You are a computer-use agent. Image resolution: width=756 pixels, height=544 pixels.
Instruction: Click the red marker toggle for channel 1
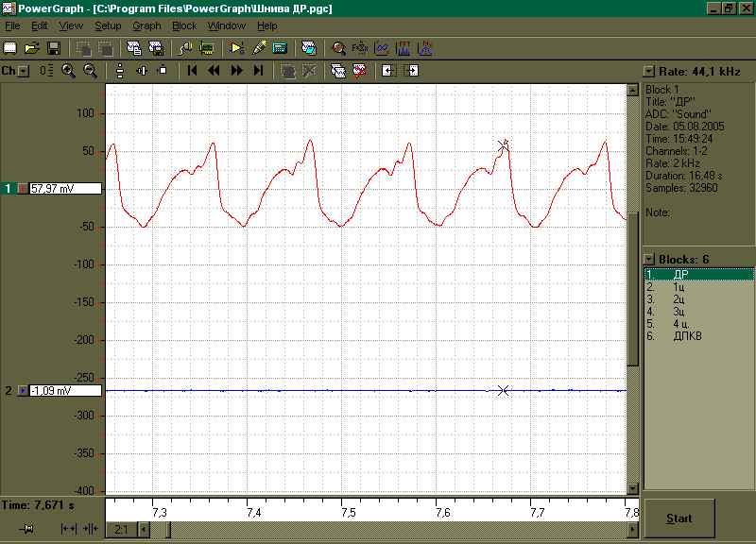[x=23, y=188]
